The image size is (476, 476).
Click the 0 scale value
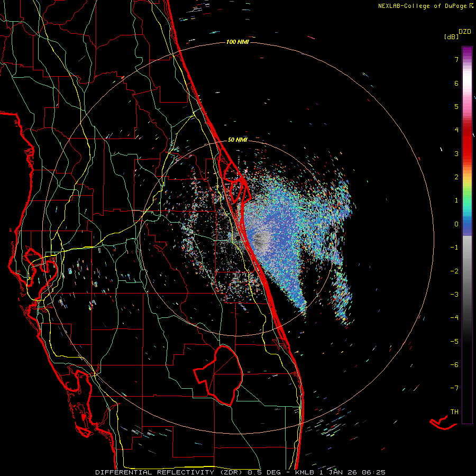[x=456, y=224]
